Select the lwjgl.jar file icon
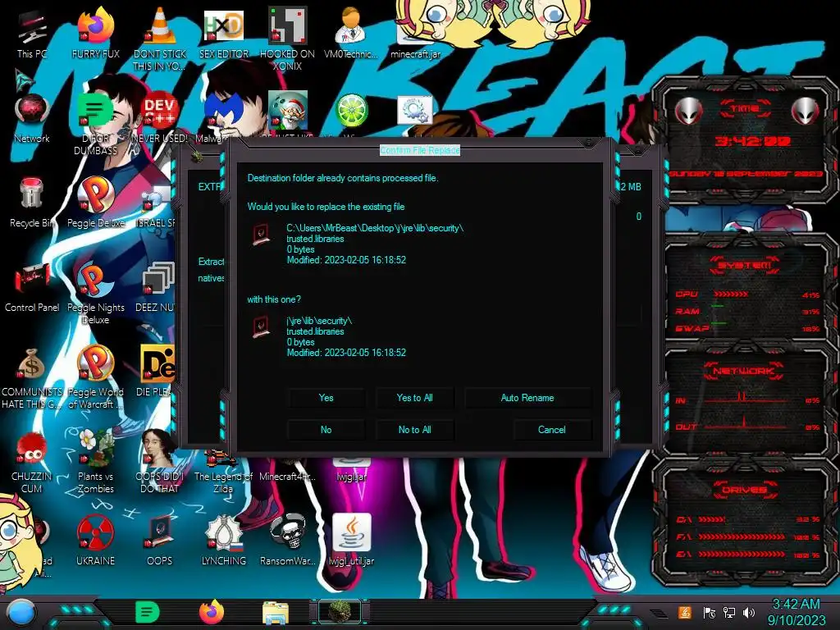This screenshot has width=840, height=630. (351, 470)
